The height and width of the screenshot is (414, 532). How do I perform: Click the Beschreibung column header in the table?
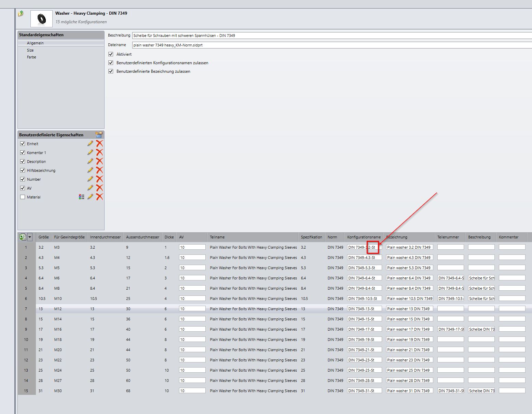coord(481,237)
